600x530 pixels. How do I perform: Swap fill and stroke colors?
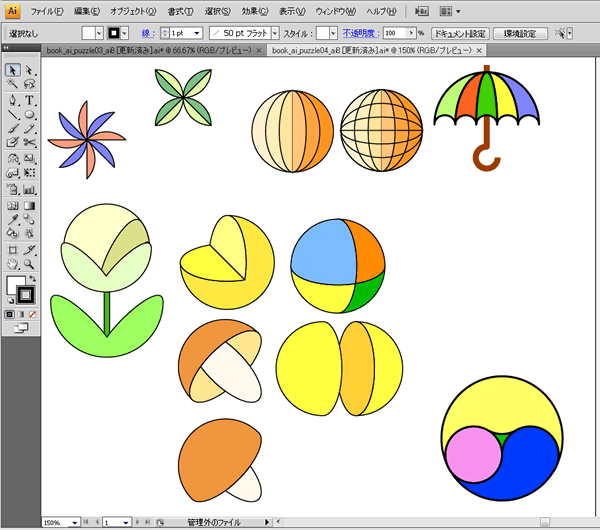point(33,279)
